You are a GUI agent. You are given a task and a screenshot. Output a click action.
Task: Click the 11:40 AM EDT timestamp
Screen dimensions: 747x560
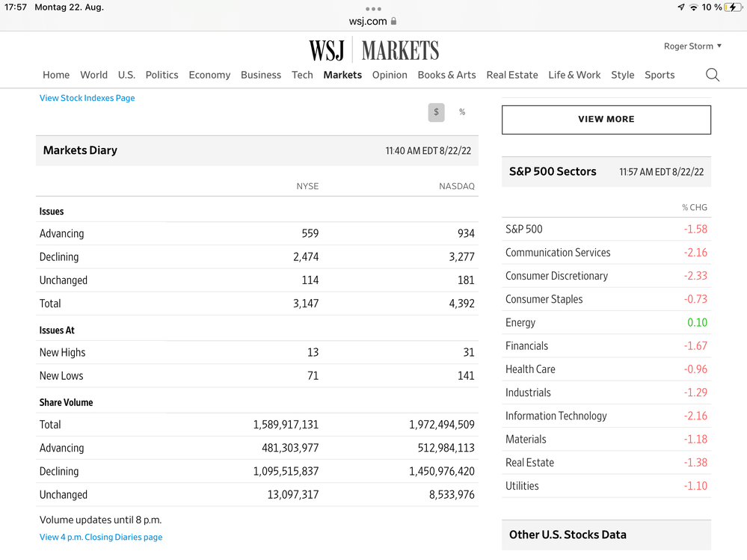point(428,151)
